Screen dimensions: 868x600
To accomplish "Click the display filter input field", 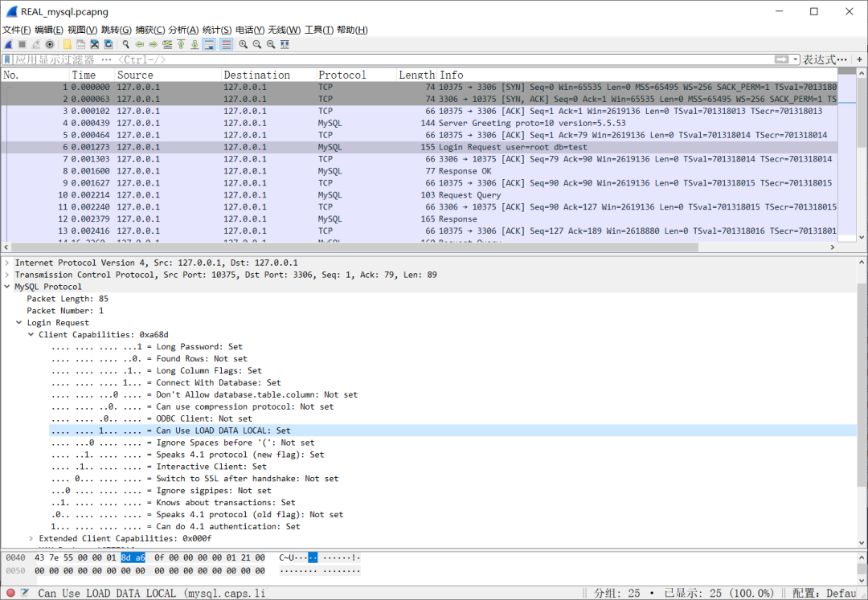I will point(393,59).
